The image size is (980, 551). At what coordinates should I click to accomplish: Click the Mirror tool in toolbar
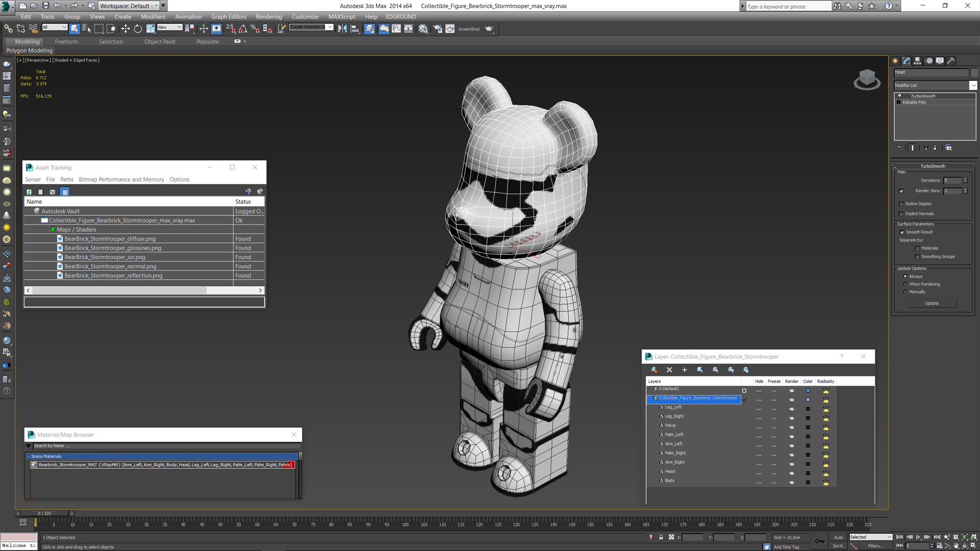(x=342, y=29)
